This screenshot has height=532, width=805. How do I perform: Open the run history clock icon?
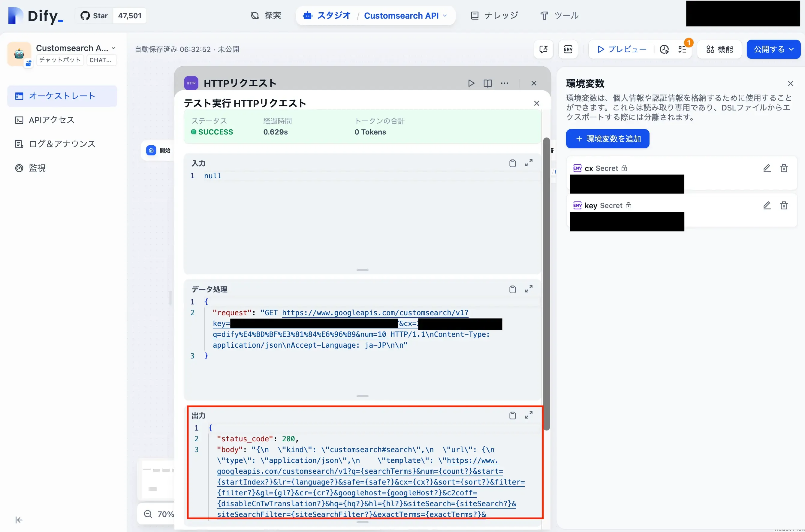pyautogui.click(x=664, y=50)
